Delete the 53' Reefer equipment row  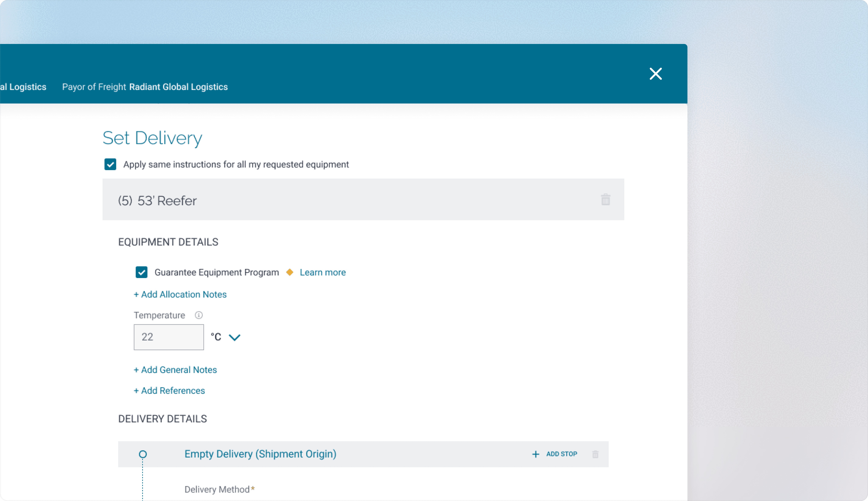click(606, 200)
